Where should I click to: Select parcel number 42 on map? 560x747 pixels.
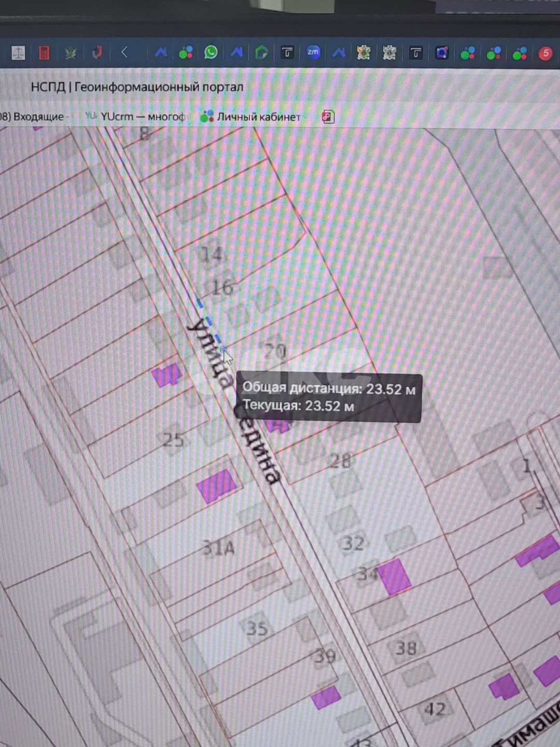pyautogui.click(x=435, y=709)
